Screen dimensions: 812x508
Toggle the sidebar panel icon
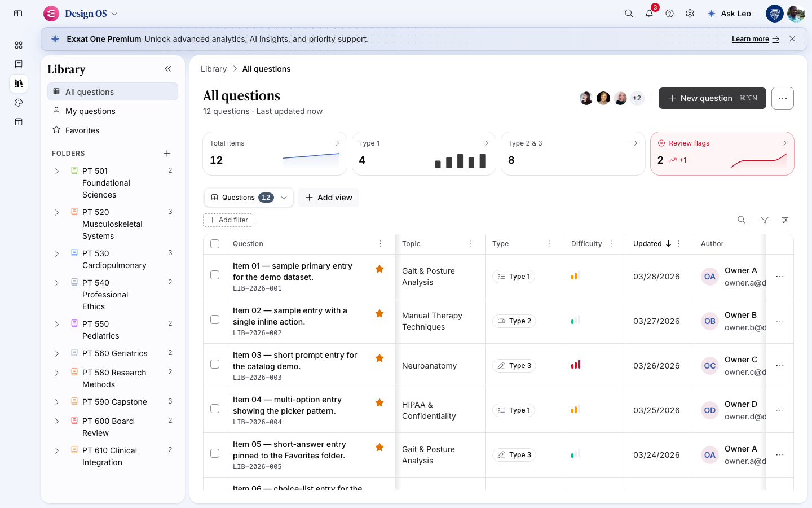point(18,14)
